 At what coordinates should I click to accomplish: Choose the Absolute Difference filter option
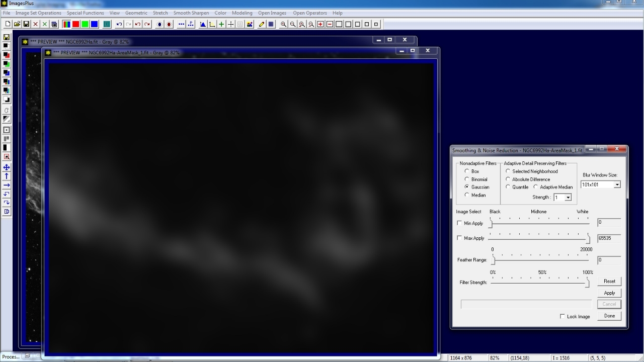(508, 179)
